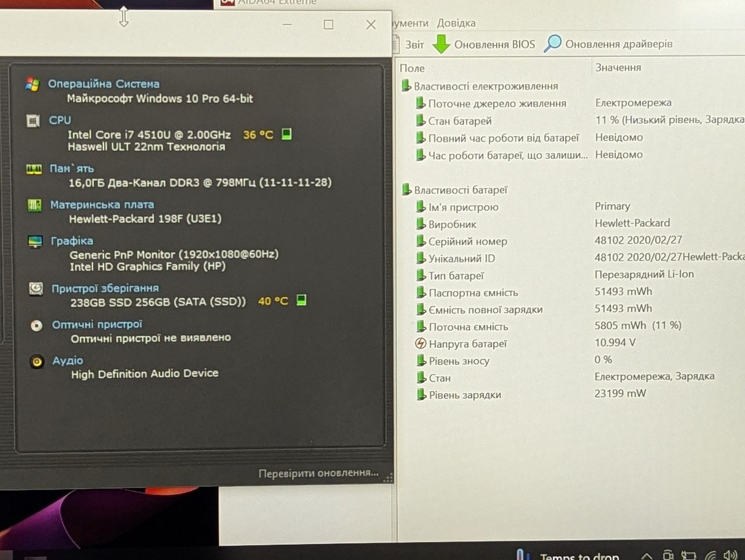Open the CPU section heading in Speccy
The width and height of the screenshot is (745, 560).
pos(60,120)
